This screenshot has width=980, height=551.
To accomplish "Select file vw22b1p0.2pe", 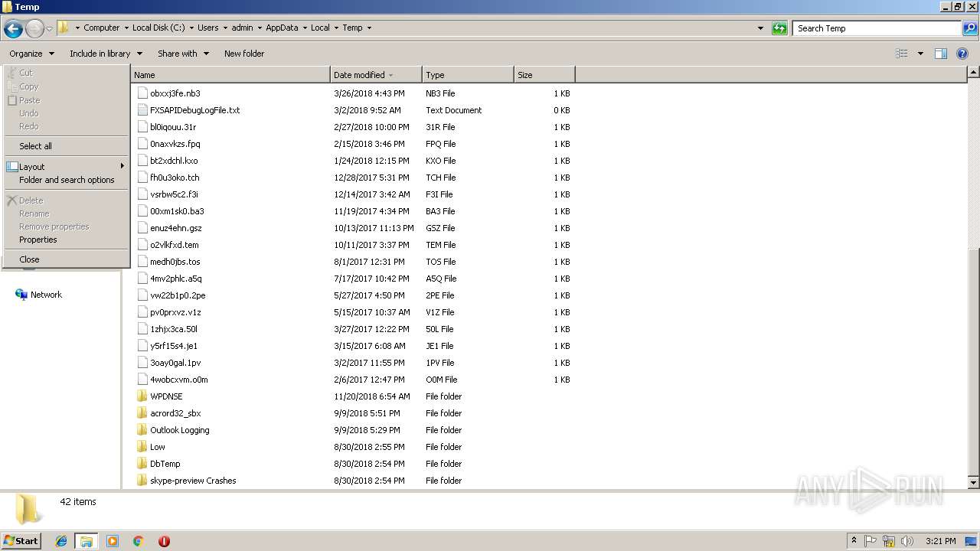I will (x=178, y=295).
